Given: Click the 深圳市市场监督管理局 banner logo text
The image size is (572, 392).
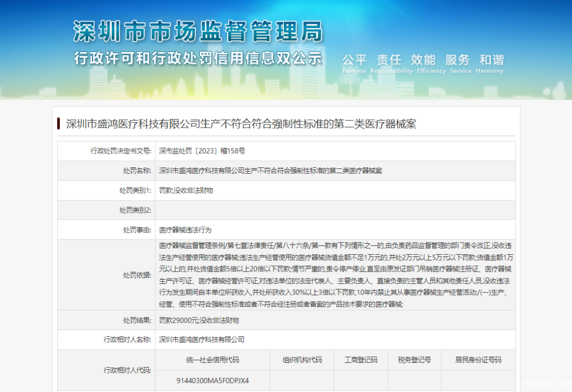Looking at the screenshot, I should [197, 31].
